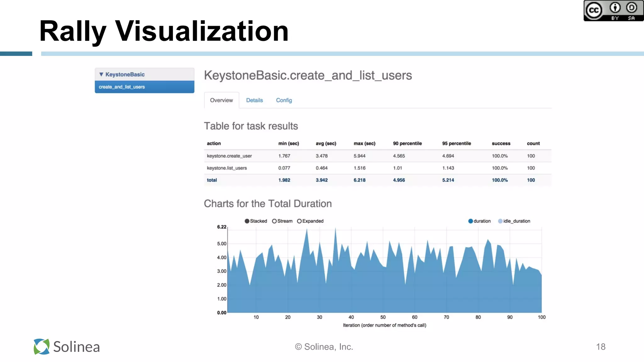Toggle the duration legend dot
644x362 pixels.
[470, 221]
